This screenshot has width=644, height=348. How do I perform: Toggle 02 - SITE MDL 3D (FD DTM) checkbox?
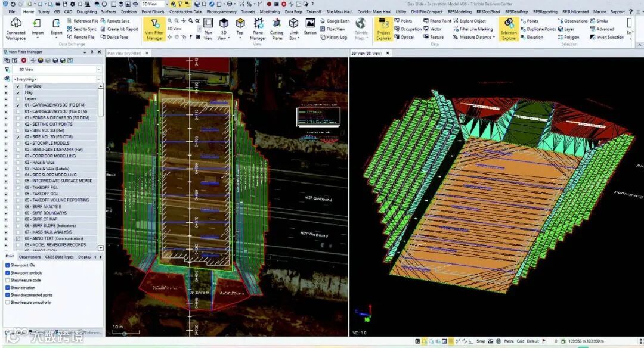pyautogui.click(x=18, y=137)
